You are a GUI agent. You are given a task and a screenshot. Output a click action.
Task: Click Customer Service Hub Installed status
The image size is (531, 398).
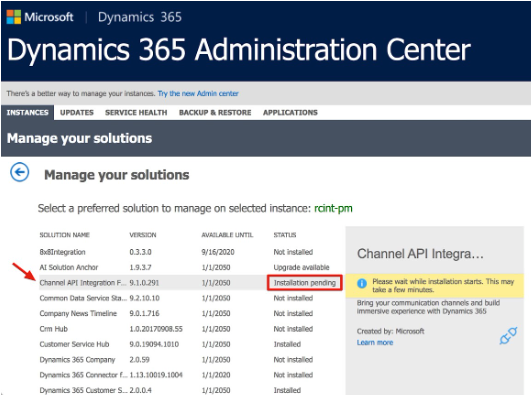(287, 344)
